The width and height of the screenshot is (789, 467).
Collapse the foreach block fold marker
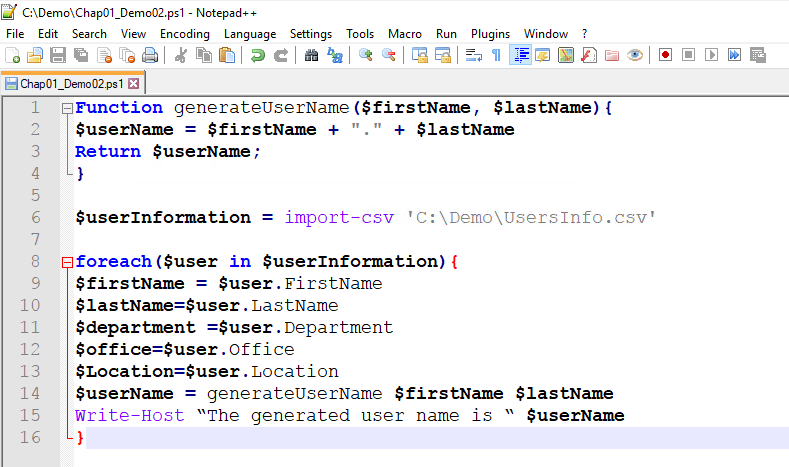tap(67, 262)
